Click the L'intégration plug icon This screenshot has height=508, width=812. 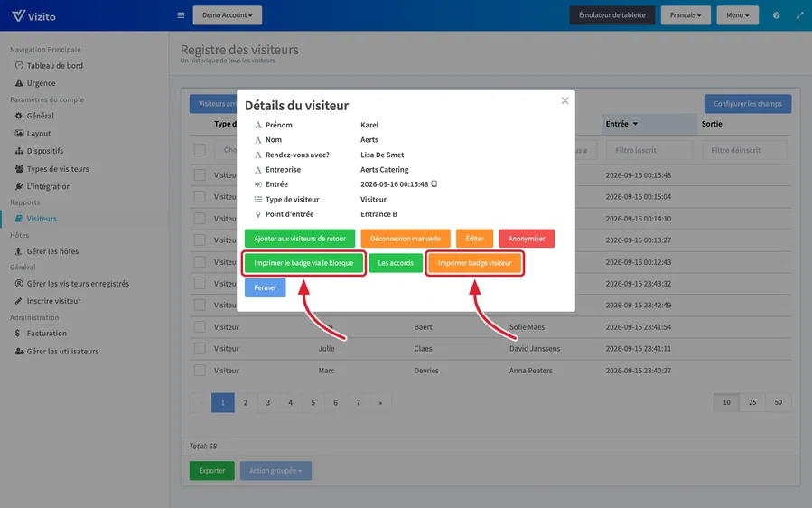coord(19,186)
